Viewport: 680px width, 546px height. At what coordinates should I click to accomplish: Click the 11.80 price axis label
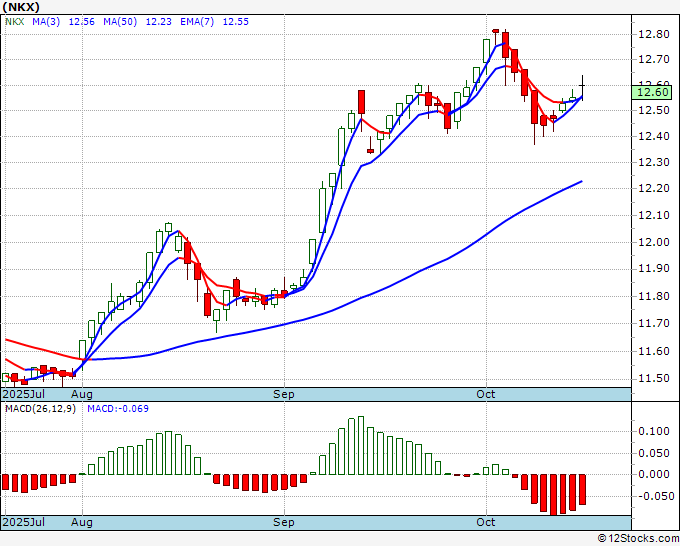tap(654, 297)
